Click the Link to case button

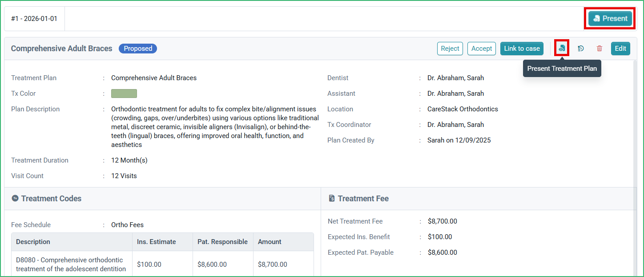pos(522,49)
